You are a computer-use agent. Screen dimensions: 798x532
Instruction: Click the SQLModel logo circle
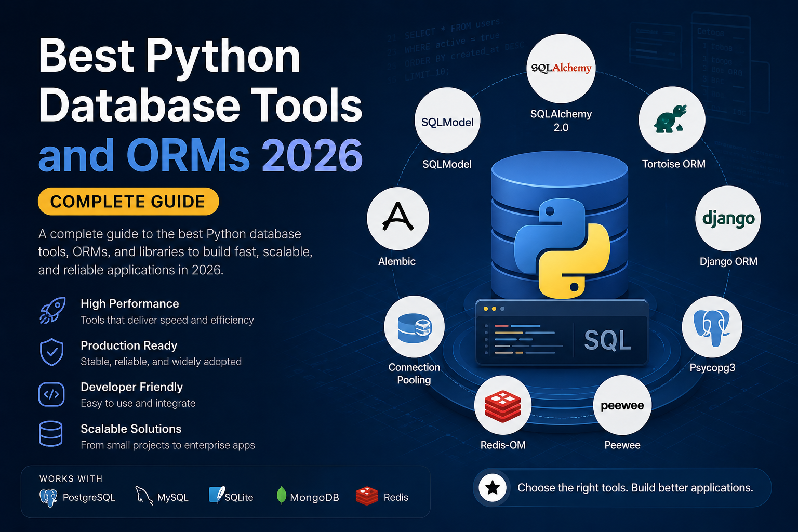(447, 122)
